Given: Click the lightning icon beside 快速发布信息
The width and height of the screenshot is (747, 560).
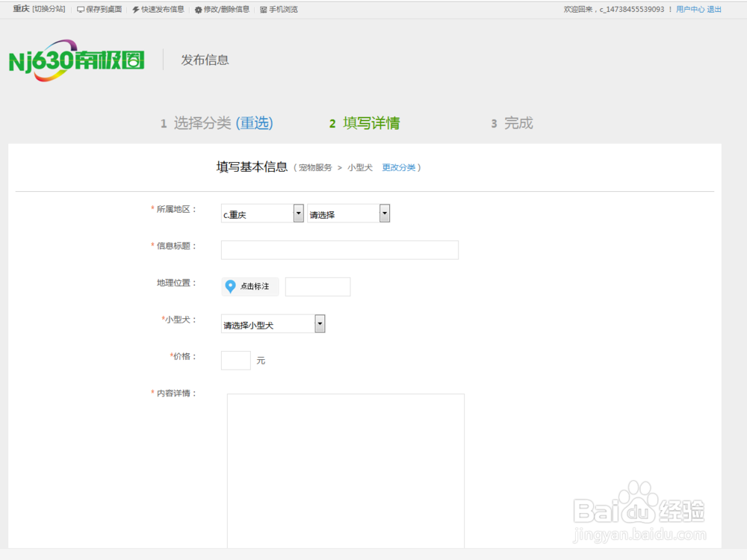Looking at the screenshot, I should [x=135, y=10].
